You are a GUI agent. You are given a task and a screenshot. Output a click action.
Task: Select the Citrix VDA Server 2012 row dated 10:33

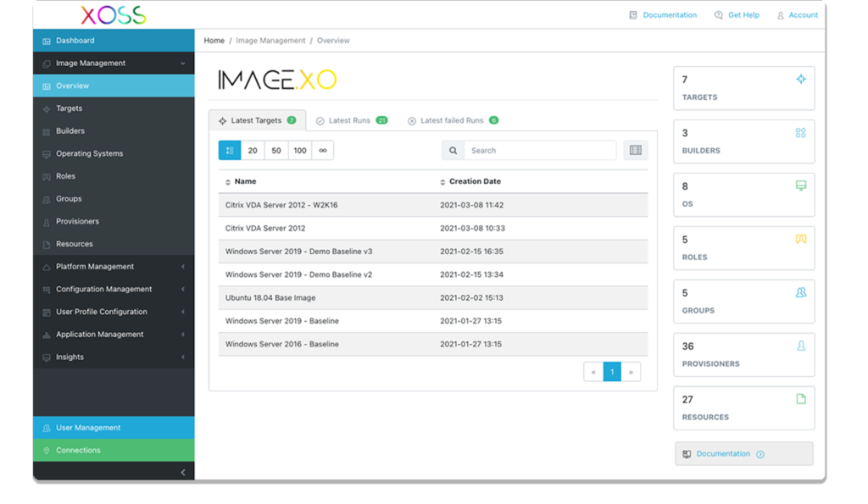[x=433, y=229]
